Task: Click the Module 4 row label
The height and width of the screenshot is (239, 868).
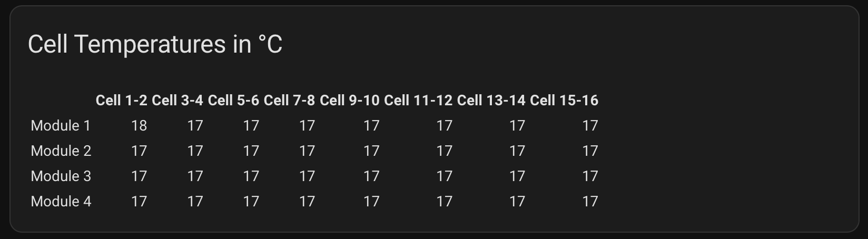Action: point(61,201)
